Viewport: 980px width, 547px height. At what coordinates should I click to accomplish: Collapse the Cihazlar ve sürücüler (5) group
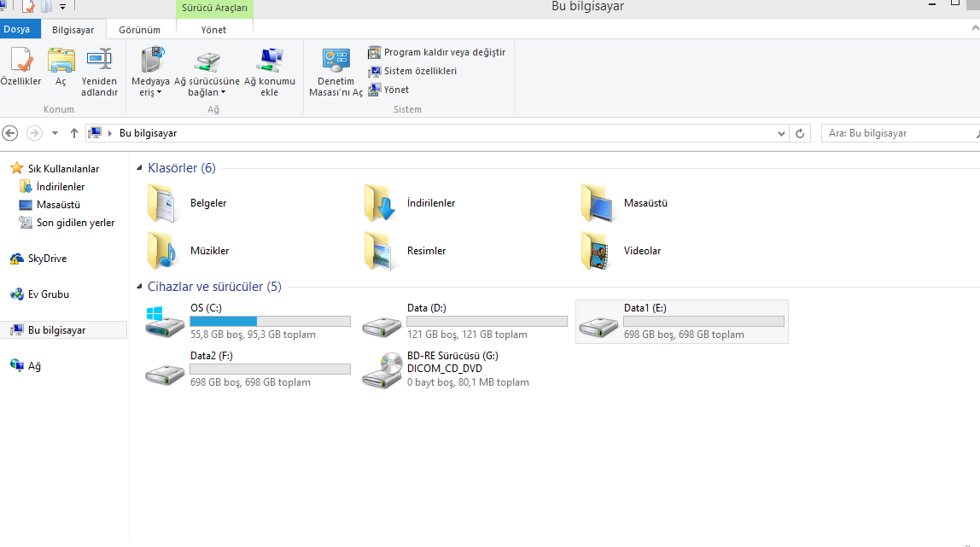pyautogui.click(x=139, y=287)
